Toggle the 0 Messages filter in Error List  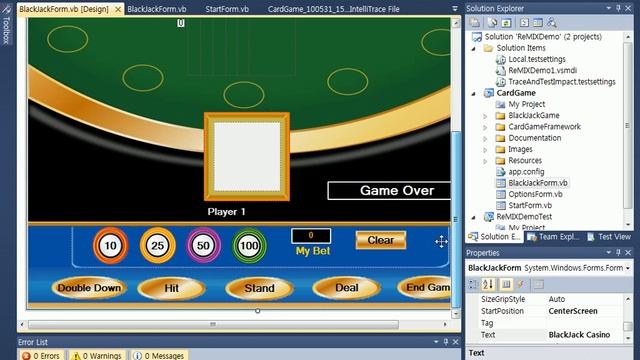tap(159, 356)
